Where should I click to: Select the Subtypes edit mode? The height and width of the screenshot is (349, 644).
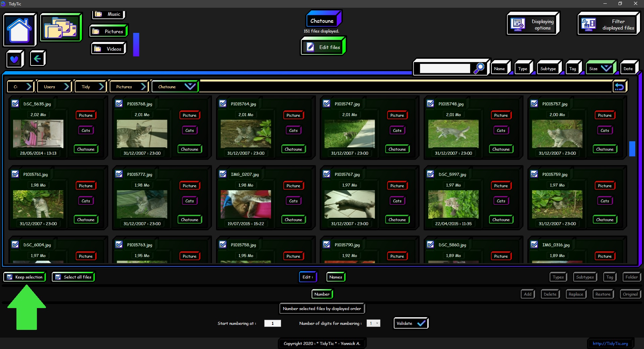[x=585, y=277]
